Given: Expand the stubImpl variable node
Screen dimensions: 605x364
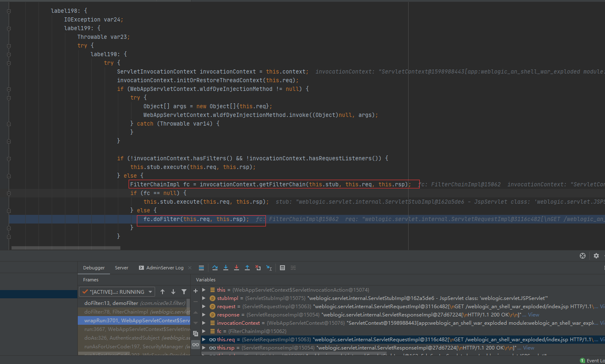Looking at the screenshot, I should [x=204, y=298].
